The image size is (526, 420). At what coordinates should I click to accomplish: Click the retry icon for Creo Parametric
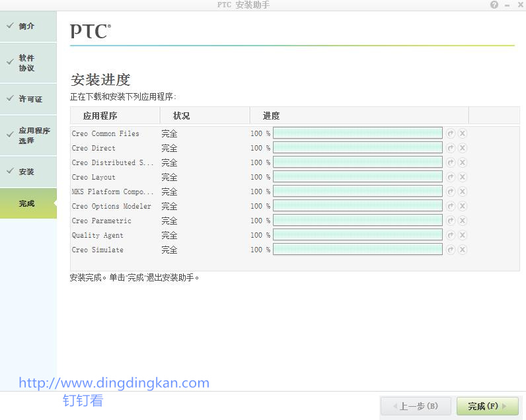click(x=451, y=221)
